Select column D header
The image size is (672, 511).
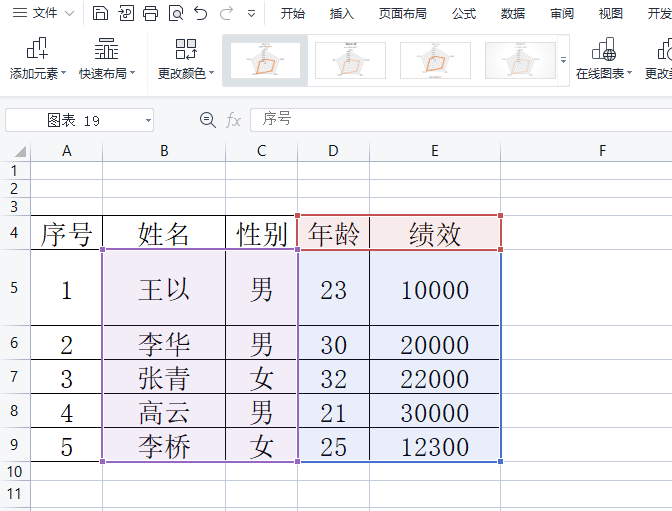coord(333,151)
